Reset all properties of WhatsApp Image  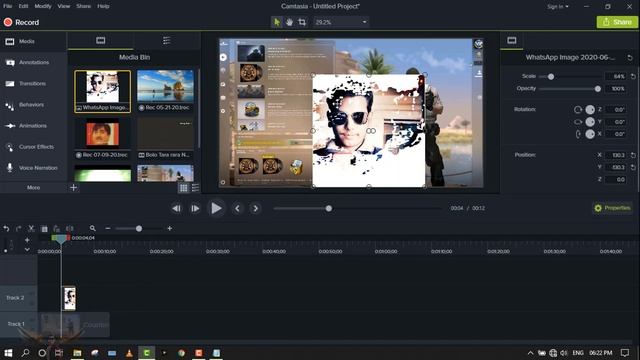tap(630, 58)
